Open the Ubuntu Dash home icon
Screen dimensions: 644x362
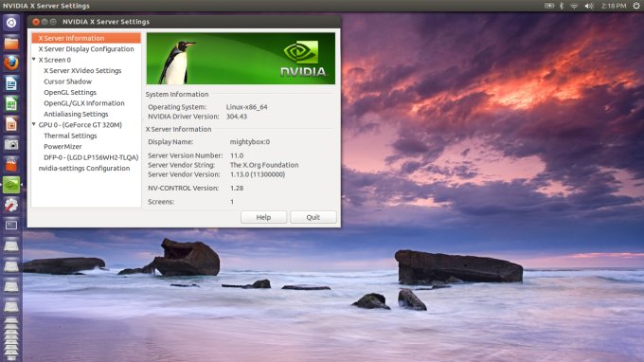click(11, 23)
